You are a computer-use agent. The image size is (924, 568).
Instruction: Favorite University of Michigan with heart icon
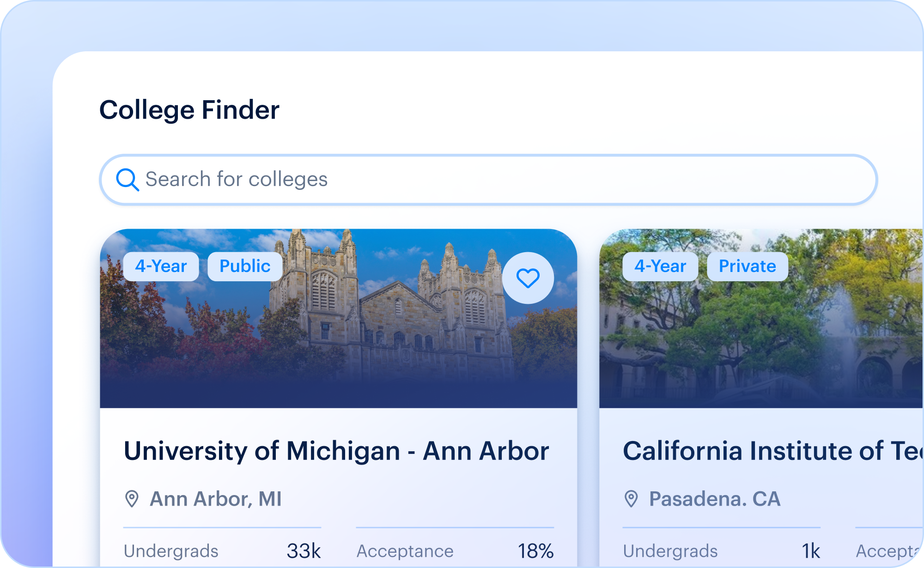(x=528, y=278)
